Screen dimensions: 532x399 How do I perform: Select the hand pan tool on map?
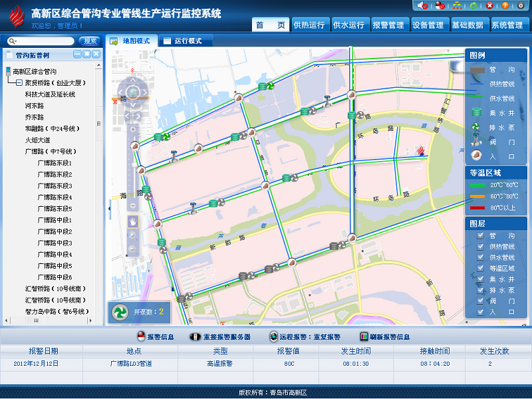(x=133, y=221)
